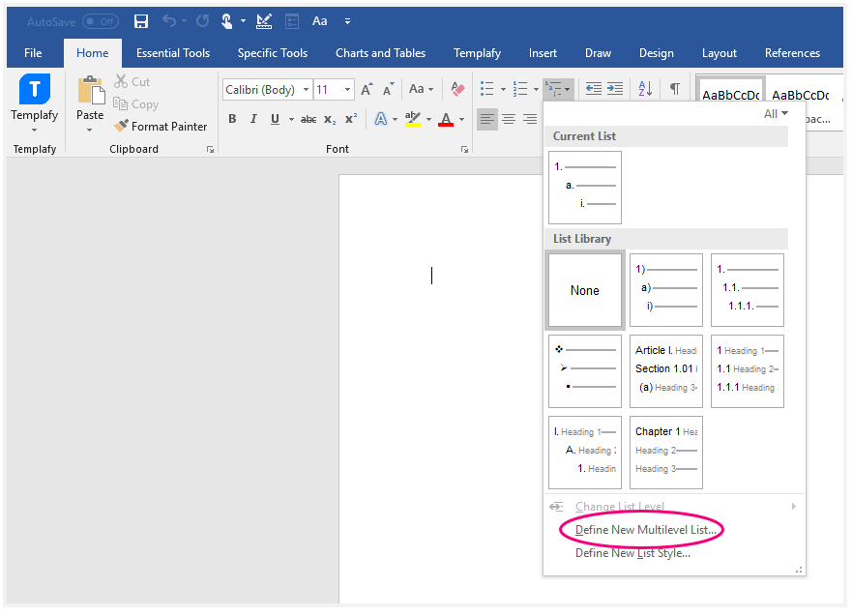Decrease the paragraph indent
Image resolution: width=852 pixels, height=616 pixels.
click(594, 89)
